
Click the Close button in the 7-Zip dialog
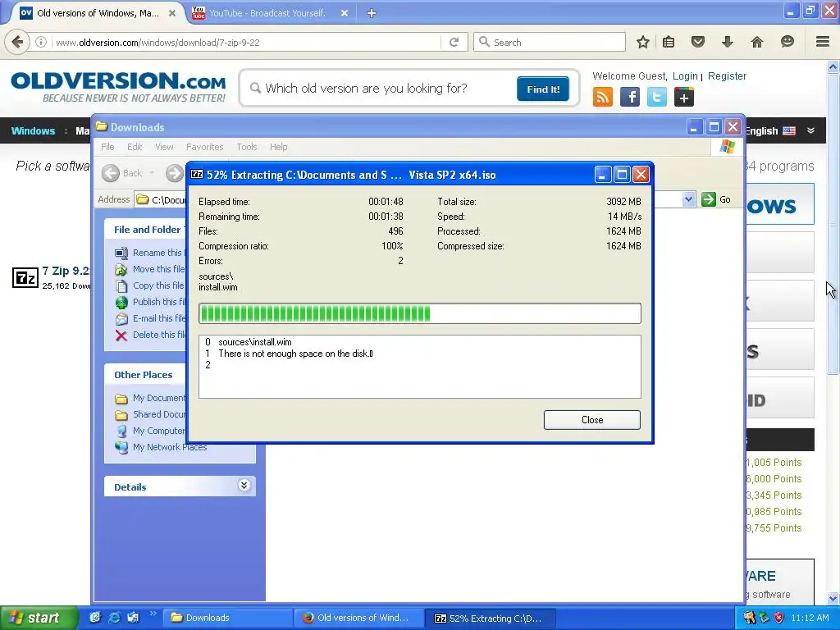[x=591, y=420]
